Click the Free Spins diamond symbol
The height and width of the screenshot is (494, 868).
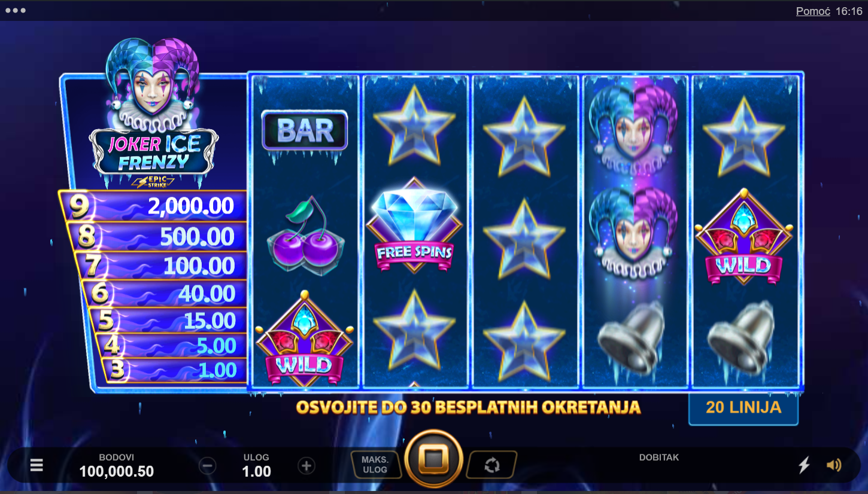click(x=414, y=227)
